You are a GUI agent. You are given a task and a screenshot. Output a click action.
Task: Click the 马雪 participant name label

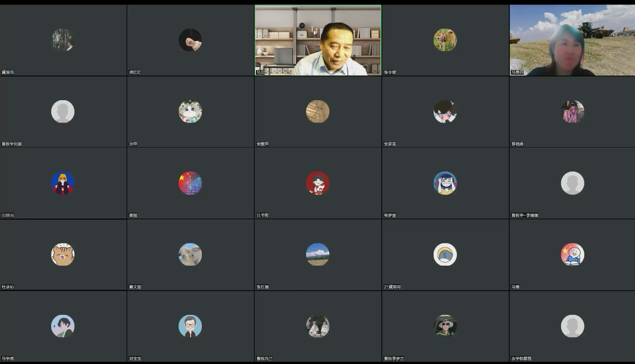tap(516, 287)
